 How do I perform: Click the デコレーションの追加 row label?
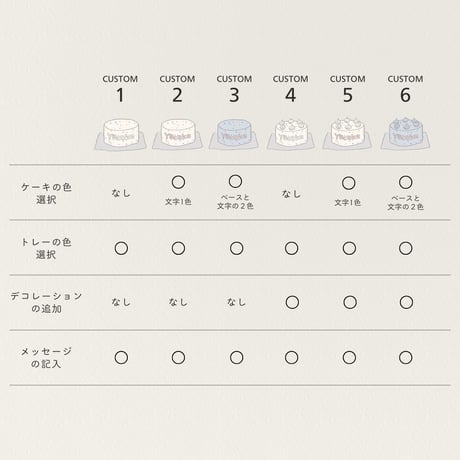tap(46, 302)
